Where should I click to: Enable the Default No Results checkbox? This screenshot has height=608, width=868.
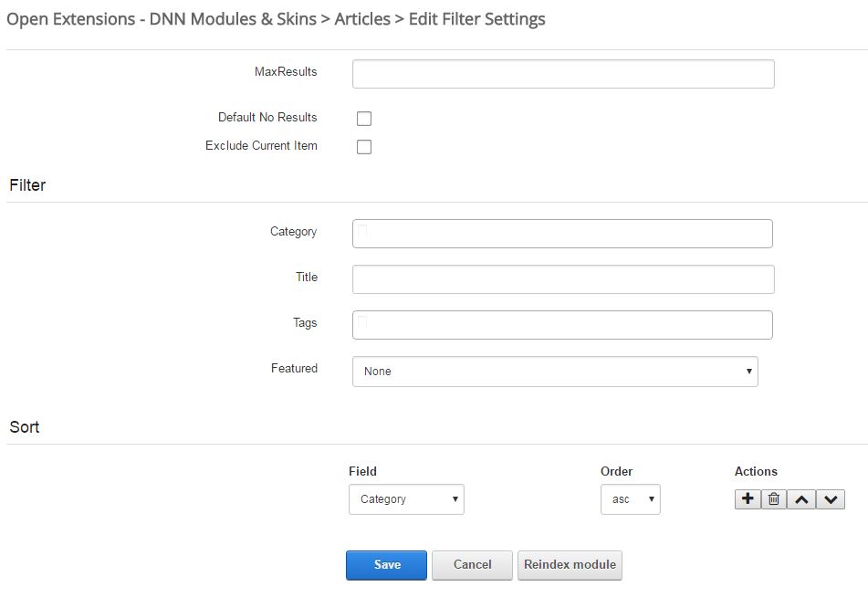(x=364, y=119)
